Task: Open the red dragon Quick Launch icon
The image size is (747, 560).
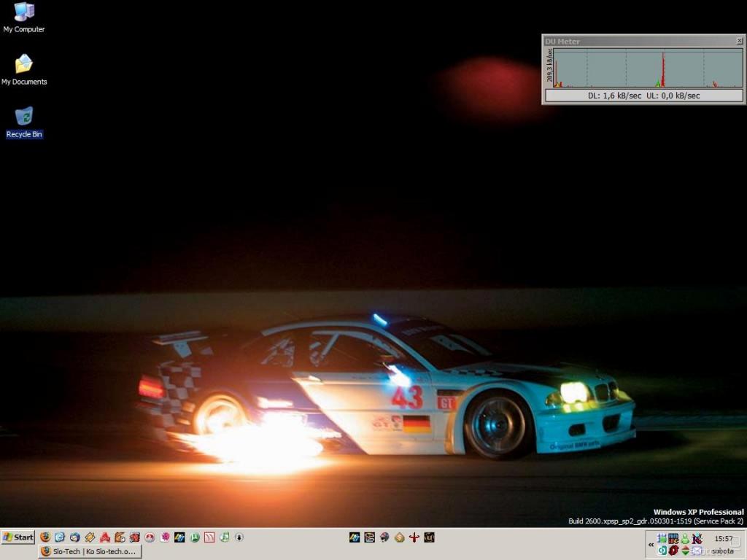Action: pyautogui.click(x=135, y=537)
